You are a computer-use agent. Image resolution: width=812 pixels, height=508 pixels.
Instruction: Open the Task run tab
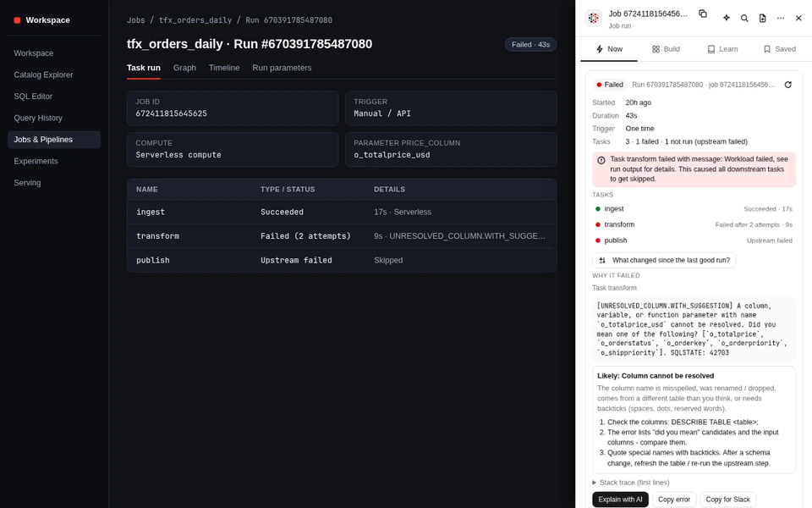point(144,68)
